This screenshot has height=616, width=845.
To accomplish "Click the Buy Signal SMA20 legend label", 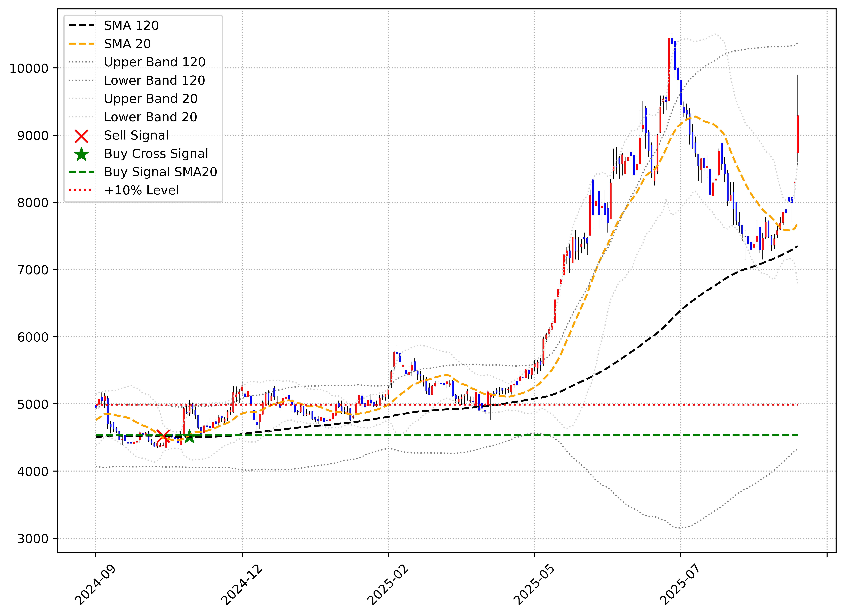I will [x=160, y=172].
